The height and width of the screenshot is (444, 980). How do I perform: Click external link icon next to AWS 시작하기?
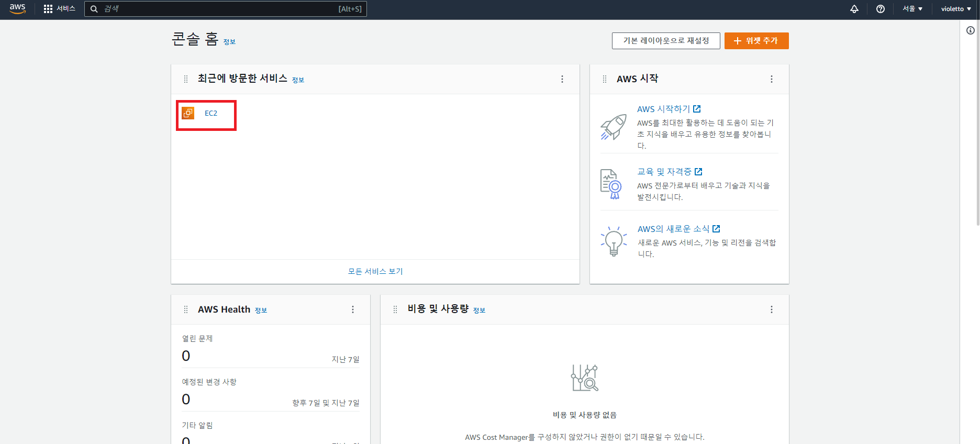[x=697, y=109]
